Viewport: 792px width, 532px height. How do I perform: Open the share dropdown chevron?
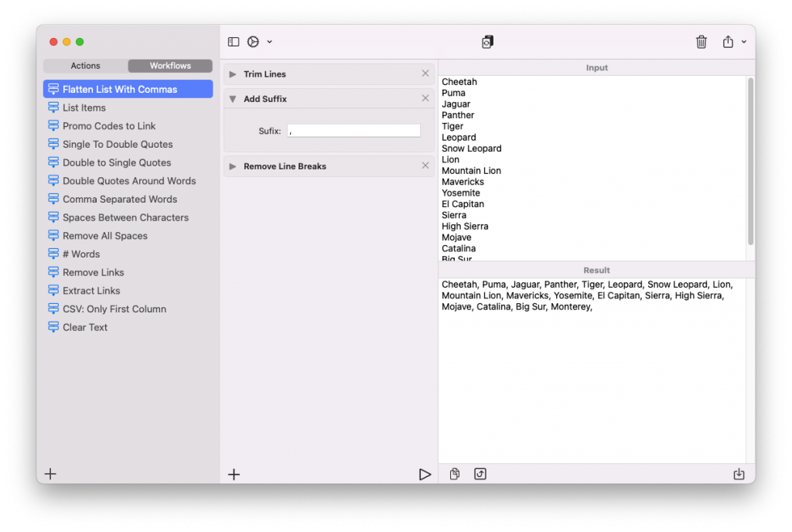744,42
